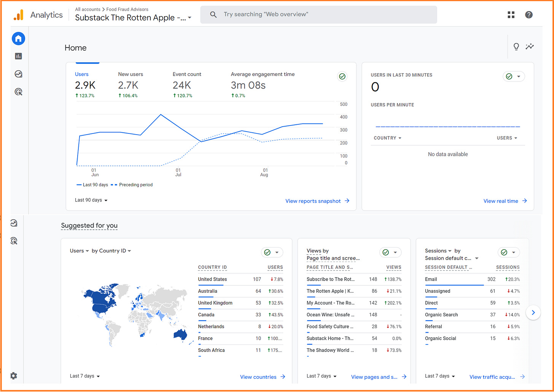
Task: Click the South Africa row in country table
Action: [x=240, y=350]
